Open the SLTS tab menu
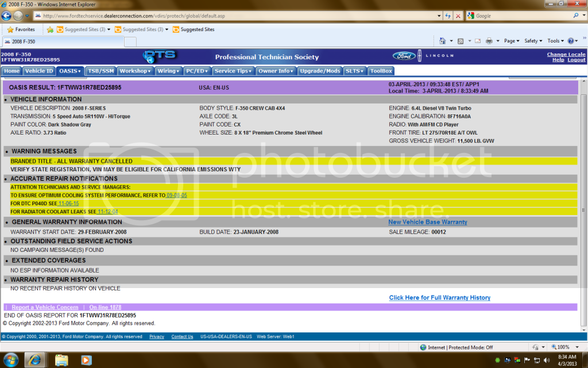Image resolution: width=588 pixels, height=368 pixels. 354,71
